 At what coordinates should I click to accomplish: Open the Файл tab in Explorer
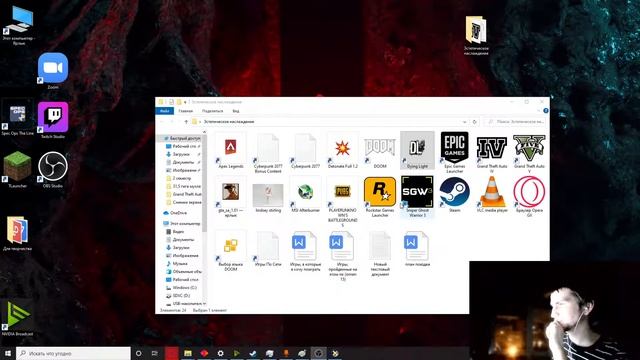[x=164, y=111]
